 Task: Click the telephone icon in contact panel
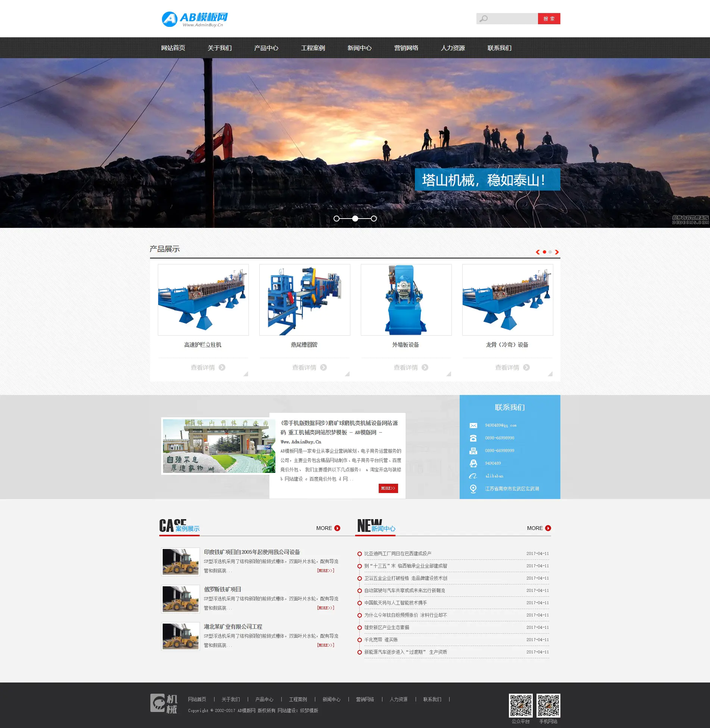tap(473, 438)
